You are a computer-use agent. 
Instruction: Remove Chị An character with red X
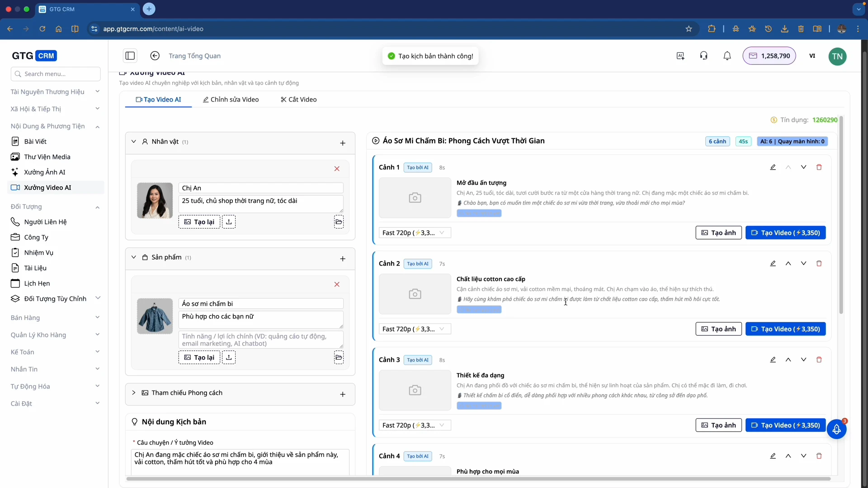(337, 169)
